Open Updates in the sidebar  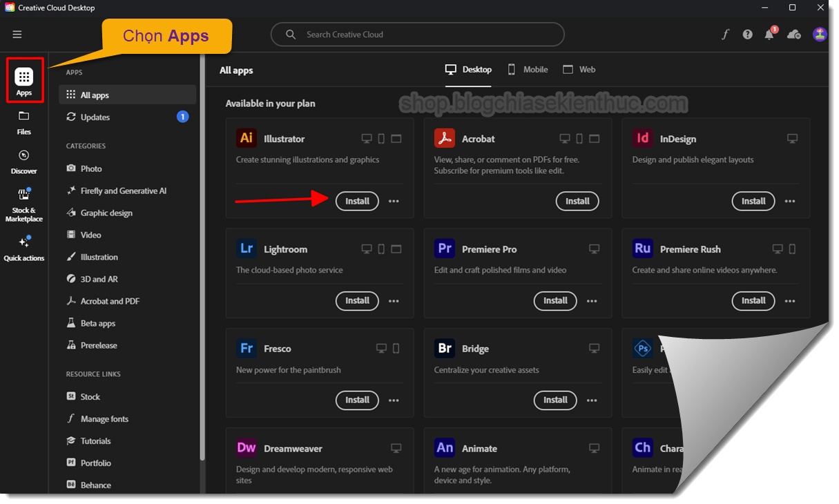pyautogui.click(x=128, y=117)
